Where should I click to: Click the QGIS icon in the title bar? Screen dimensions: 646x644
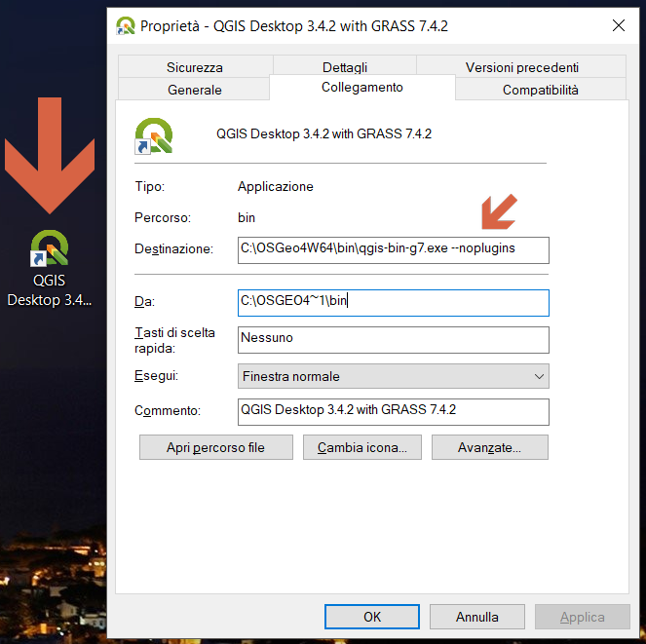click(126, 25)
